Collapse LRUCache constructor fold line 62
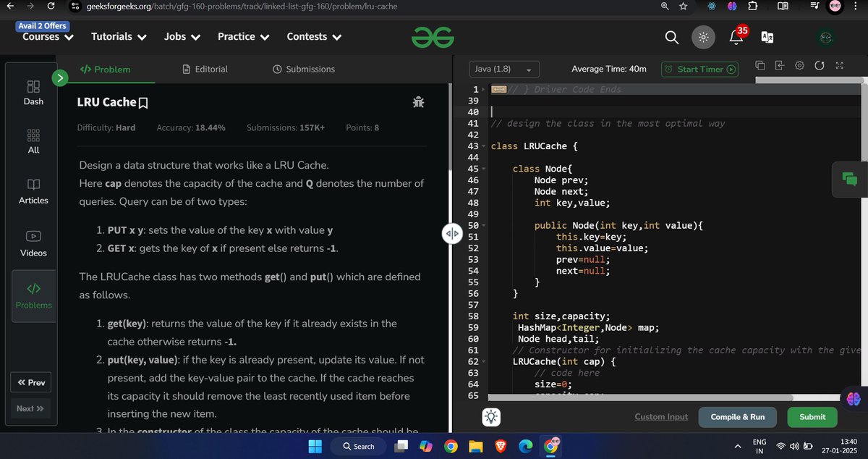This screenshot has height=459, width=868. 484,361
